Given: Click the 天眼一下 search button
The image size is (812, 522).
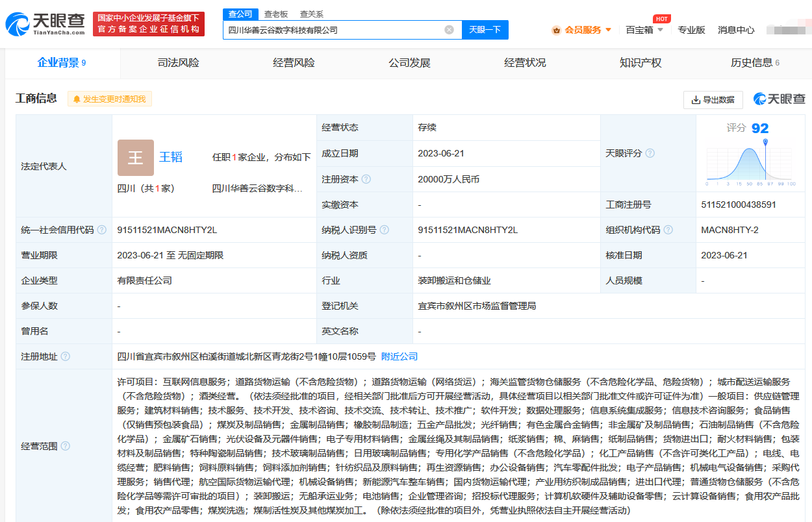Looking at the screenshot, I should 485,30.
